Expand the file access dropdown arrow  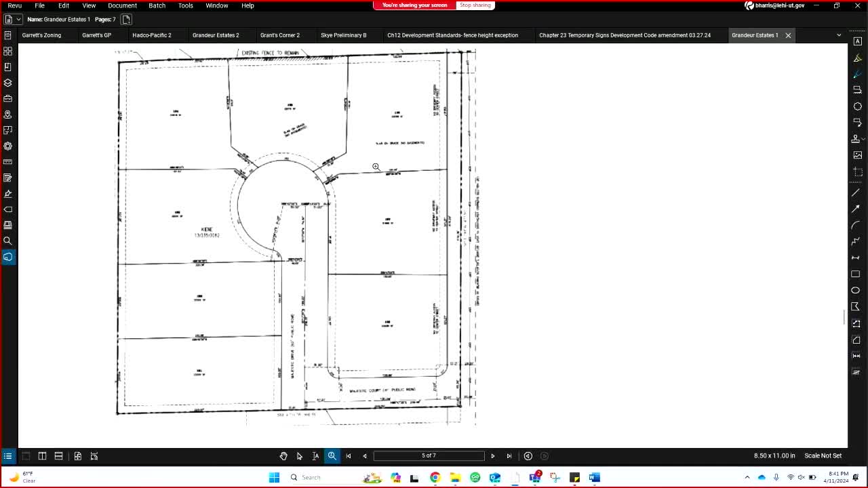point(18,20)
